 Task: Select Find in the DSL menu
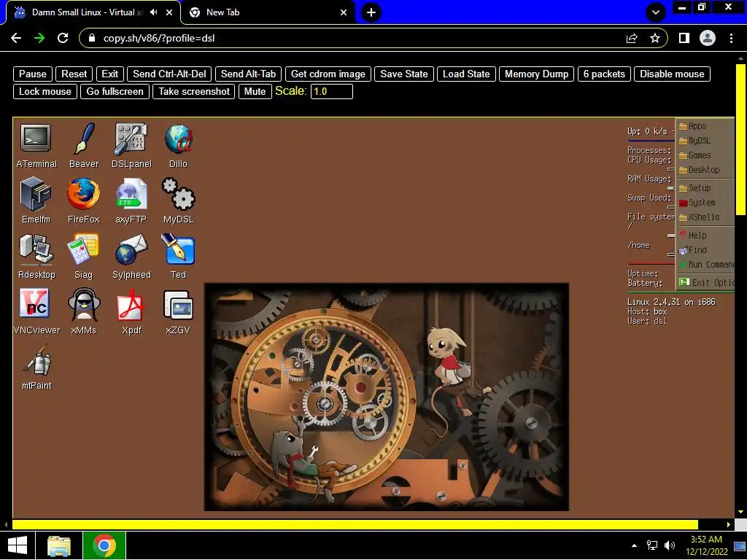point(705,250)
